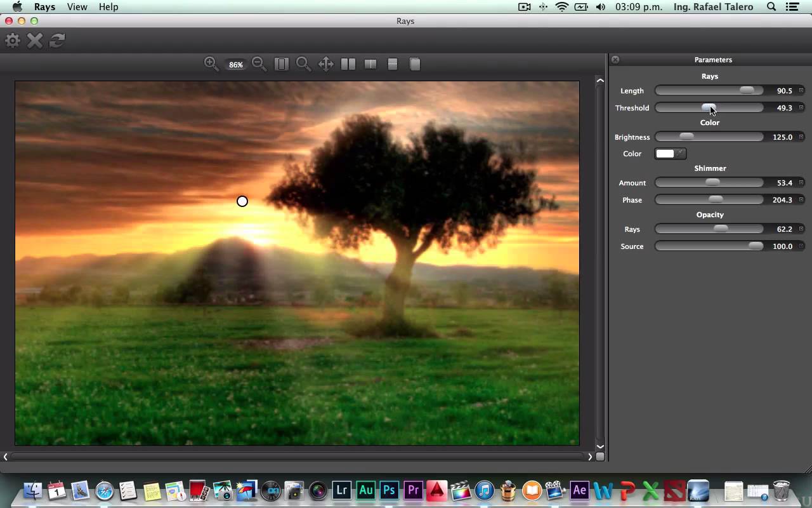Switch to side-by-side compare view
This screenshot has width=812, height=508.
tap(348, 64)
